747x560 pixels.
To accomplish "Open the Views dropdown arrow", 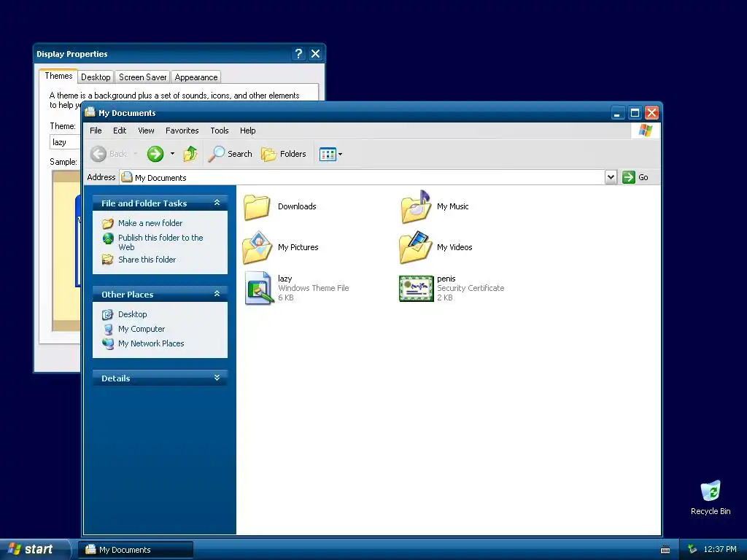I will click(340, 155).
